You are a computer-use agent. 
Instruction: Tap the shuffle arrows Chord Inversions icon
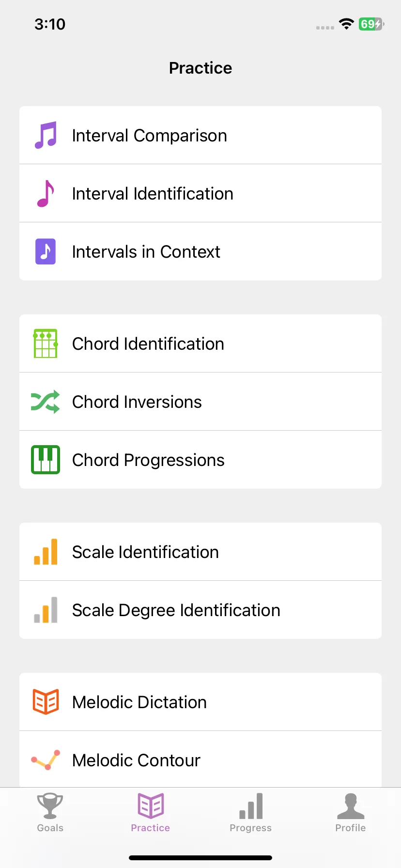point(46,402)
